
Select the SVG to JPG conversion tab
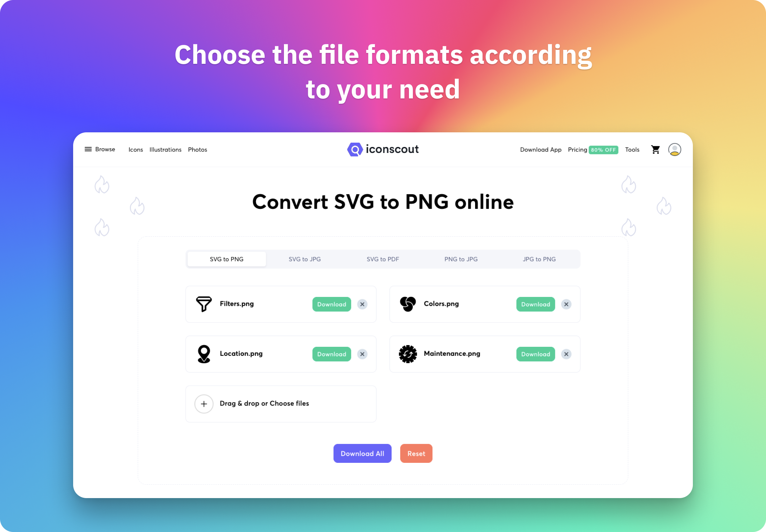305,259
